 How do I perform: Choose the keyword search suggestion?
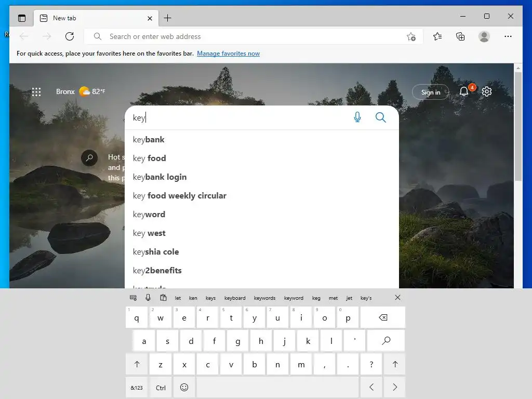point(262,214)
